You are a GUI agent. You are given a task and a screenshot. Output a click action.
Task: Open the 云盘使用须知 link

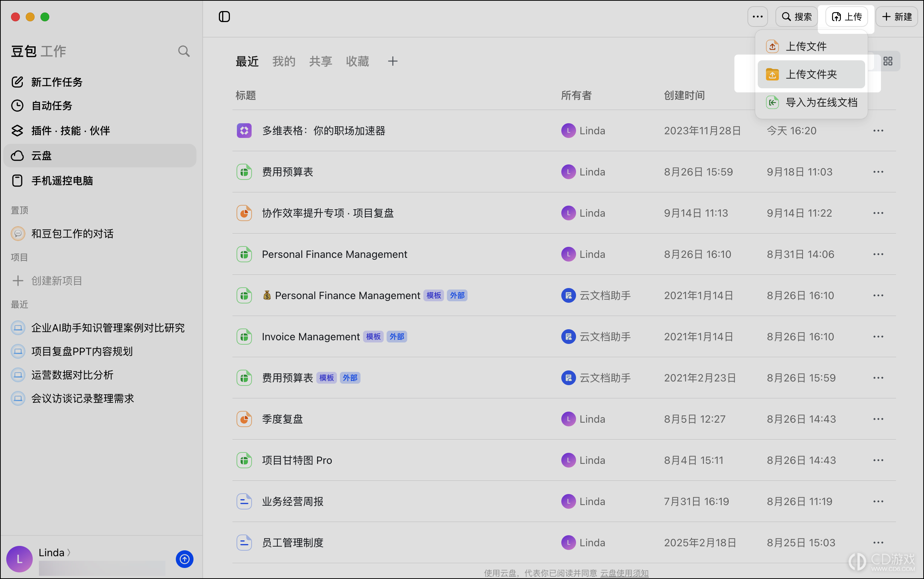point(624,573)
